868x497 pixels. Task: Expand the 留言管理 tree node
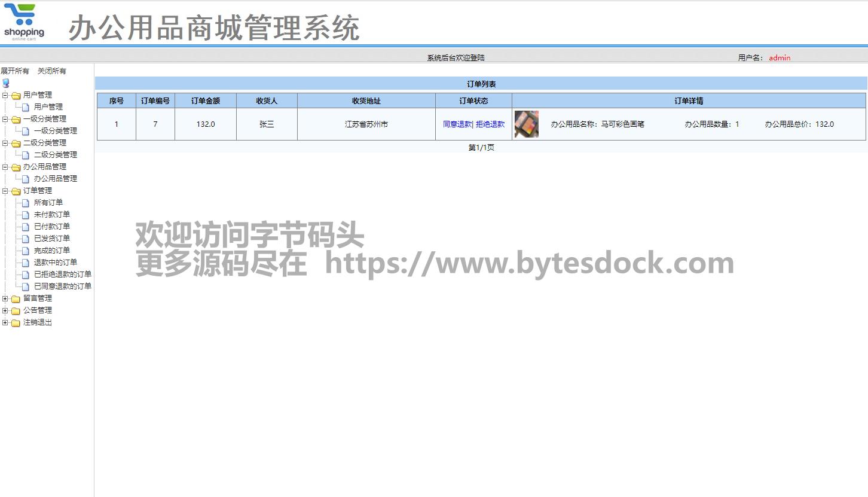point(5,298)
